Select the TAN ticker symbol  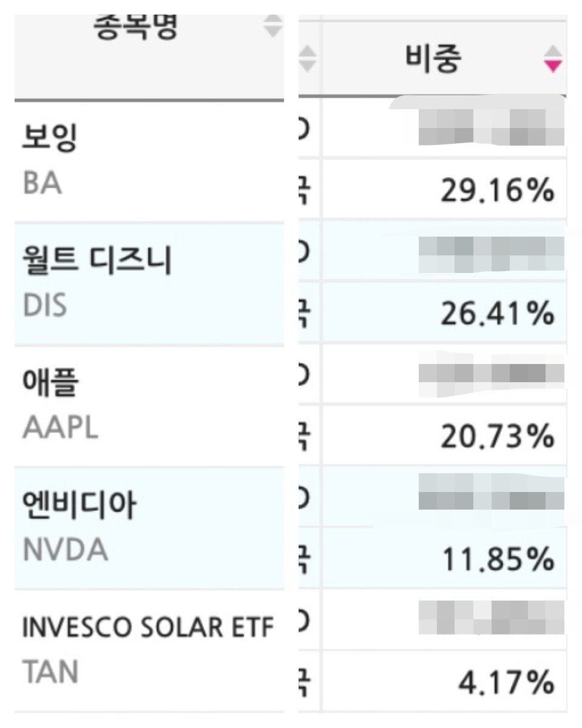pyautogui.click(x=50, y=672)
